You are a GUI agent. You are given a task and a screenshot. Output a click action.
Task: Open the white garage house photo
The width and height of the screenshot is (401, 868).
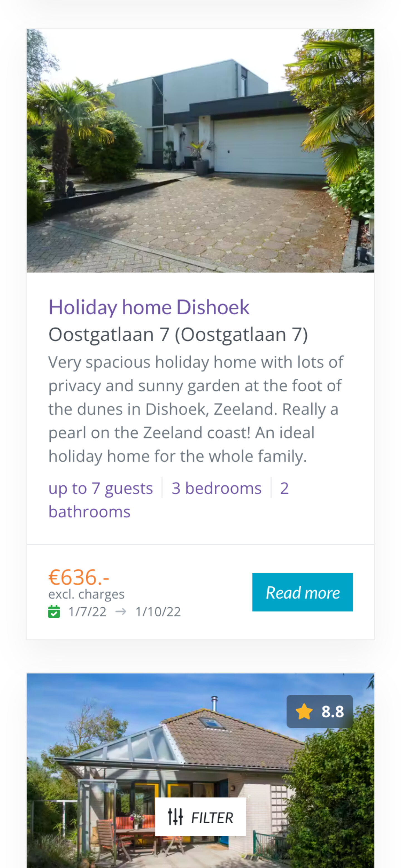[x=200, y=150]
